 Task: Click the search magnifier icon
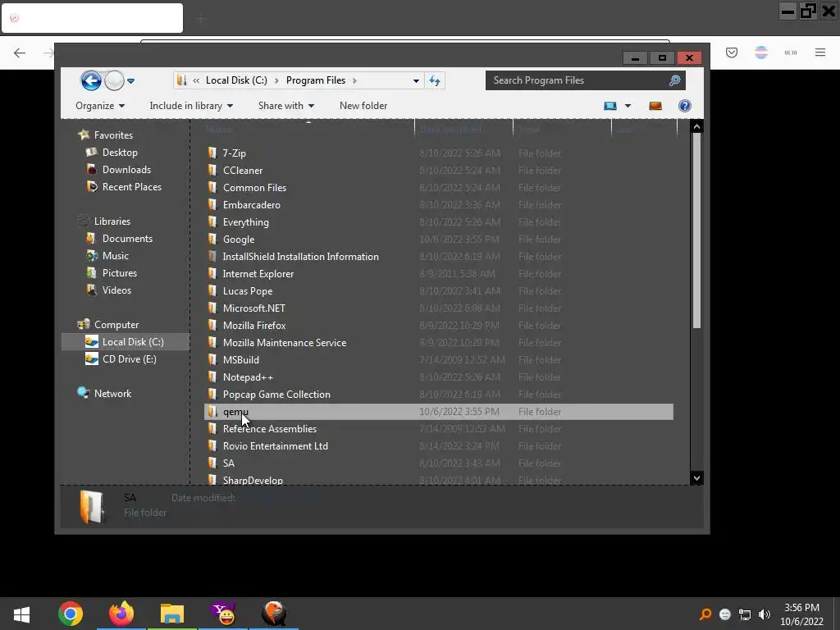[x=674, y=80]
